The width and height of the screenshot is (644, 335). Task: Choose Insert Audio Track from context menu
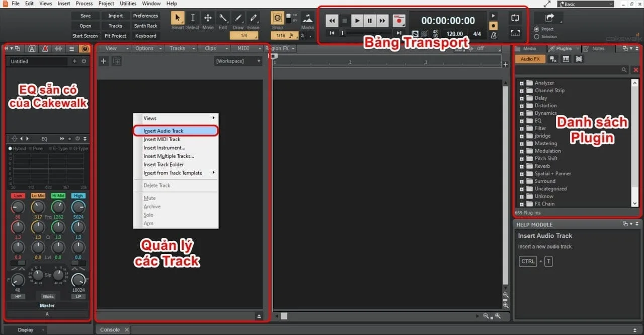click(176, 130)
